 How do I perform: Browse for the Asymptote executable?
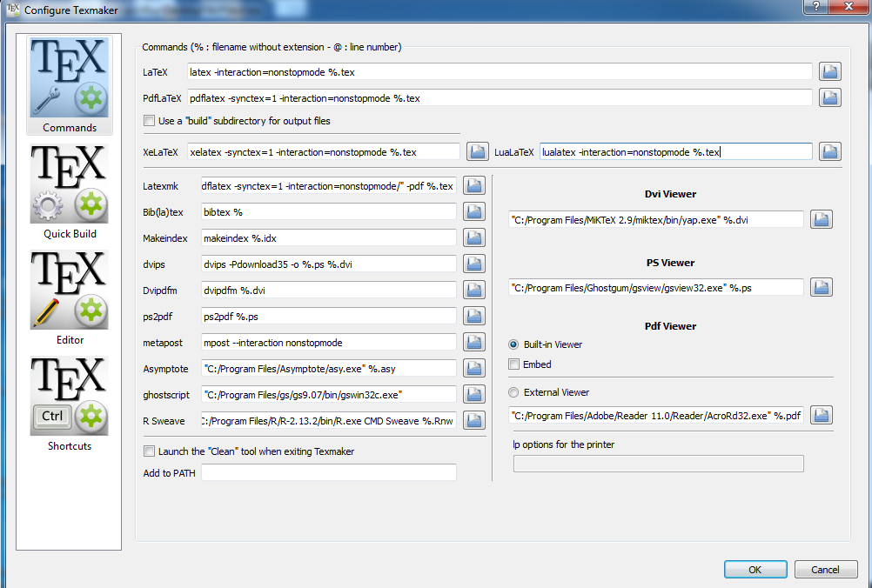[473, 369]
